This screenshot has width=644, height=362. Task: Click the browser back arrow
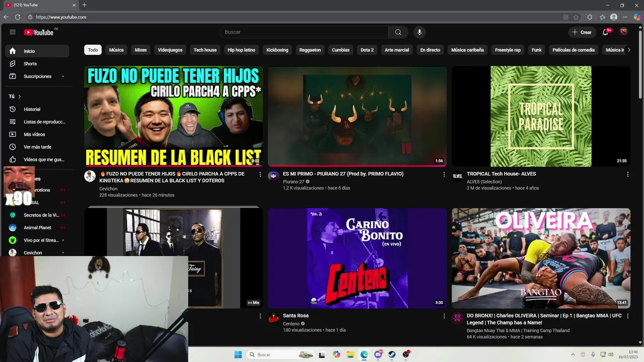[x=6, y=17]
